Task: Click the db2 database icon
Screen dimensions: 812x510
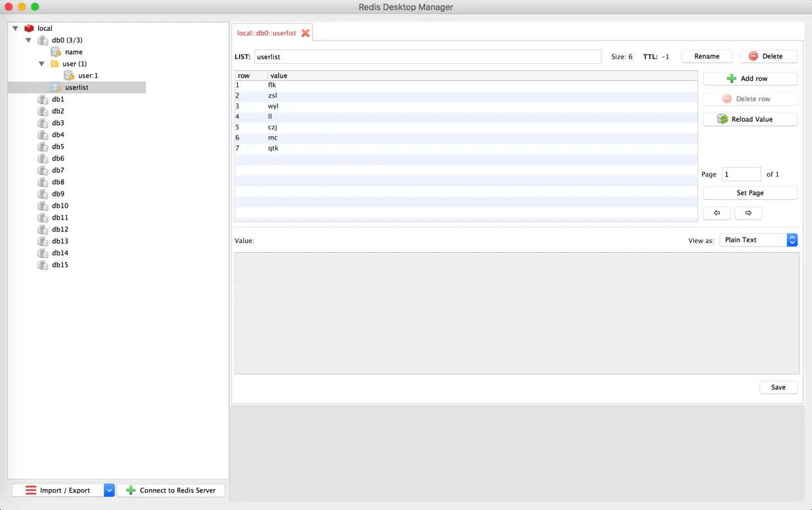Action: pyautogui.click(x=43, y=111)
